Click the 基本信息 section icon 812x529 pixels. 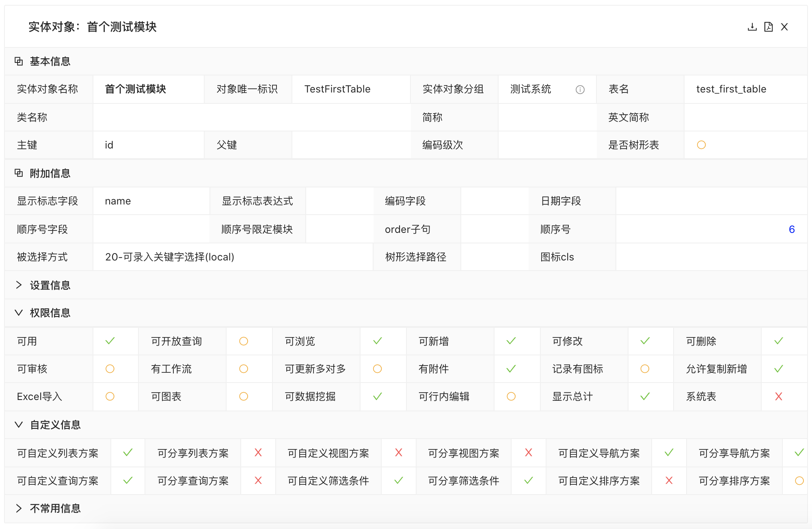pos(19,61)
